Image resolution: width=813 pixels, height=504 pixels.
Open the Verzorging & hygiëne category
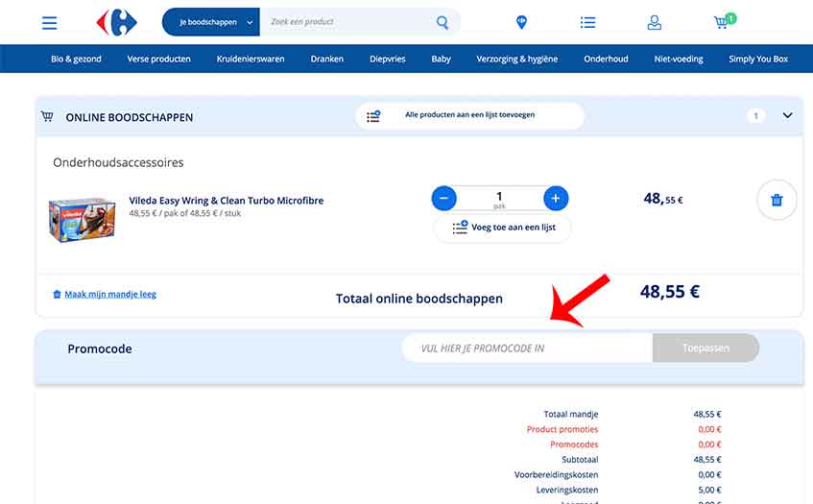[517, 59]
